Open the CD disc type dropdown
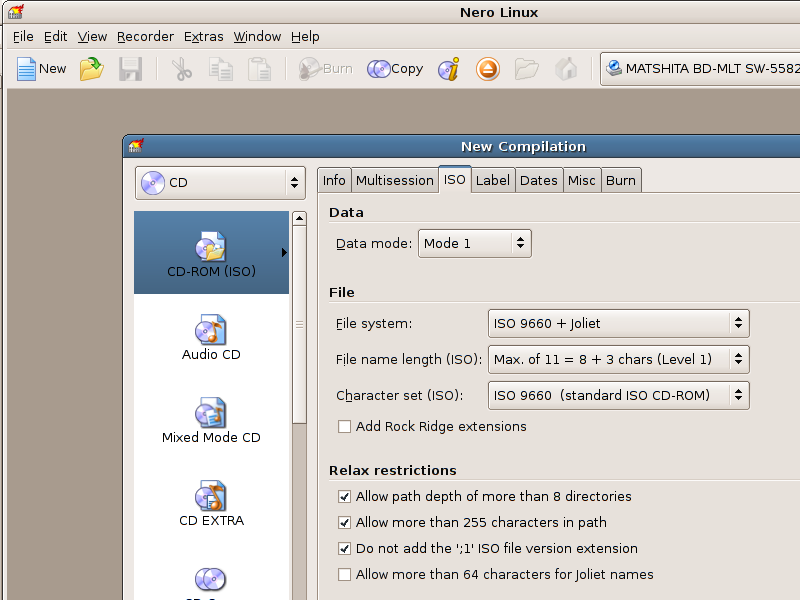Image resolution: width=800 pixels, height=600 pixels. [x=220, y=183]
